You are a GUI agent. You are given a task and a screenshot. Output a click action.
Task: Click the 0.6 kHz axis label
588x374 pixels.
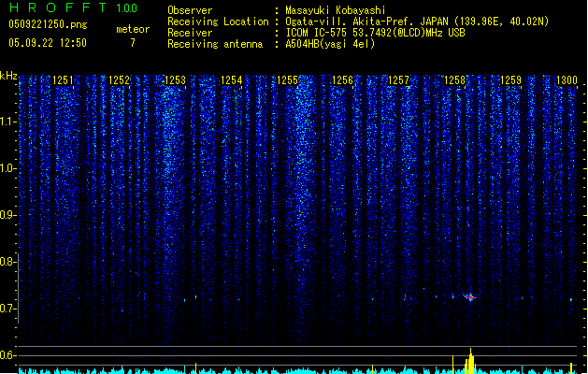[x=7, y=355]
